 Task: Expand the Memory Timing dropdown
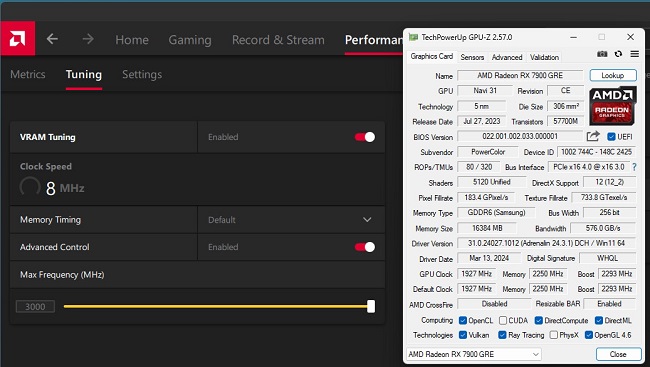pos(291,220)
